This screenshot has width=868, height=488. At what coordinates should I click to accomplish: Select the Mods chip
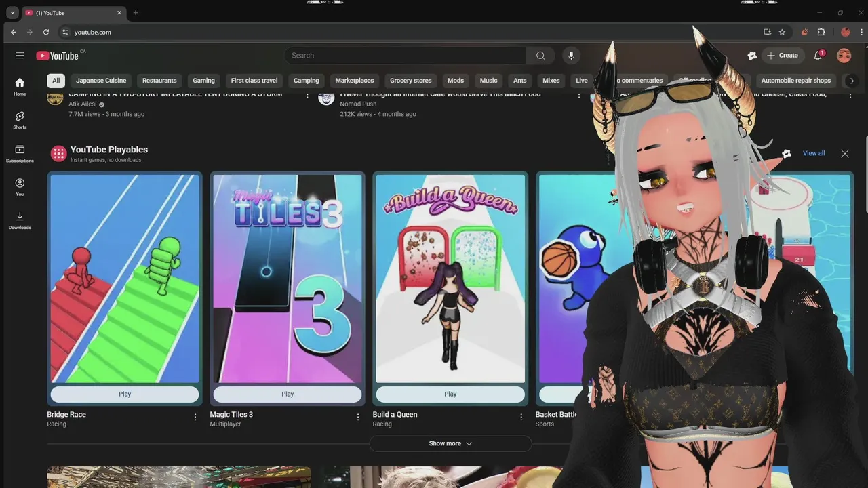click(x=456, y=80)
